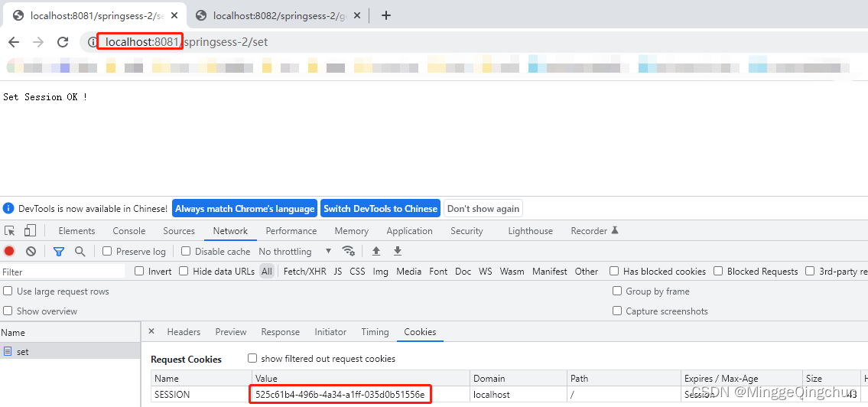Open a new browser tab with plus
The image size is (868, 407).
click(386, 15)
